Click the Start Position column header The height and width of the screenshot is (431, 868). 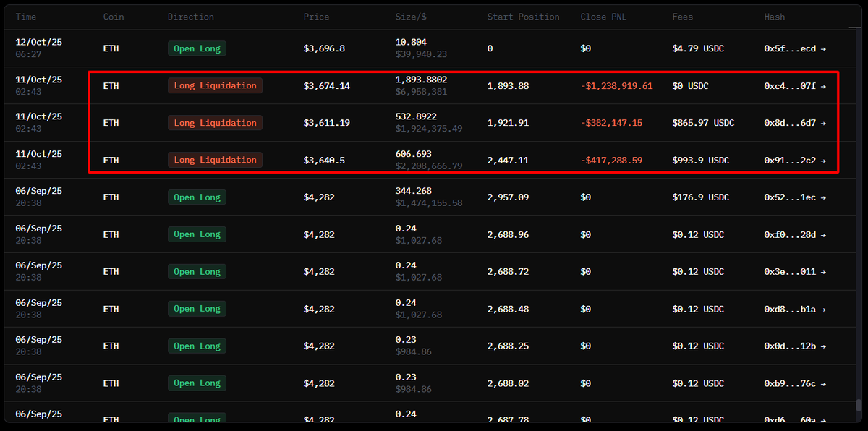coord(524,17)
